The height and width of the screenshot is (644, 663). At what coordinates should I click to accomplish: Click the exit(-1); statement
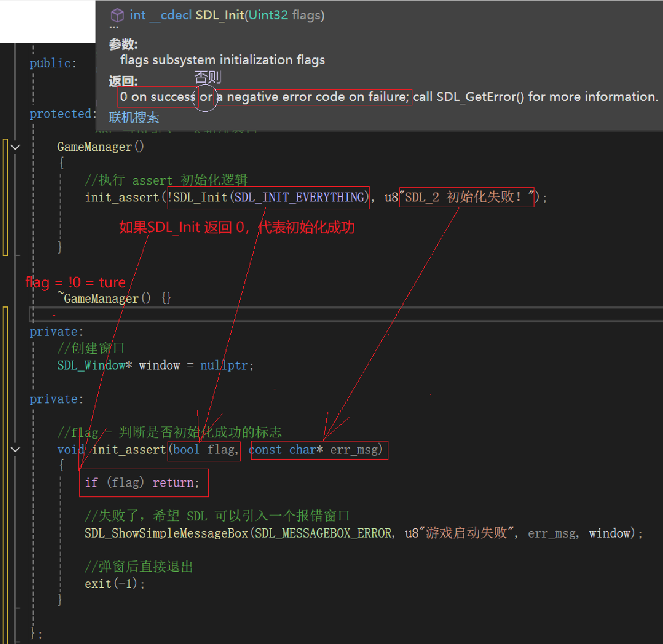click(x=115, y=584)
